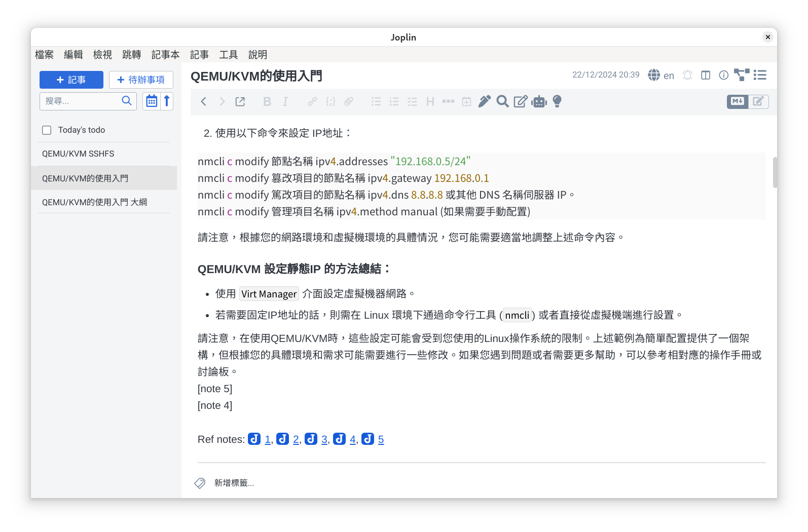Click the lightbulb icon in editor toolbar

tap(557, 102)
